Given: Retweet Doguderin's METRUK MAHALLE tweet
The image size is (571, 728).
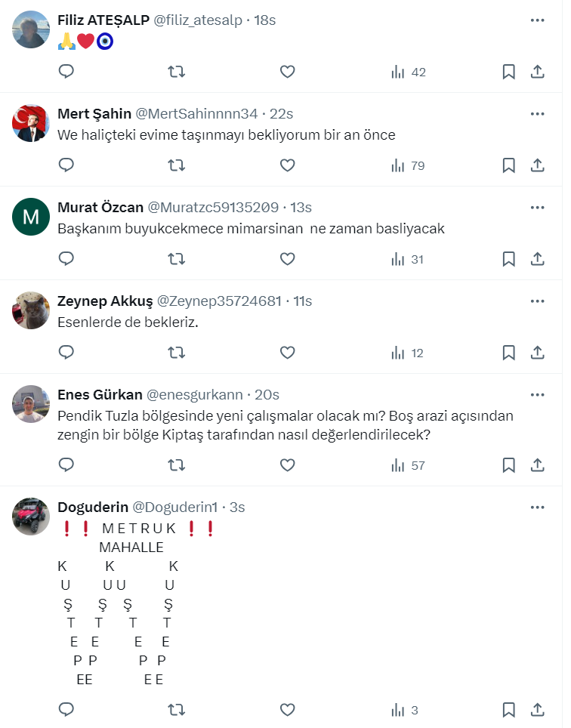Looking at the screenshot, I should tap(176, 710).
